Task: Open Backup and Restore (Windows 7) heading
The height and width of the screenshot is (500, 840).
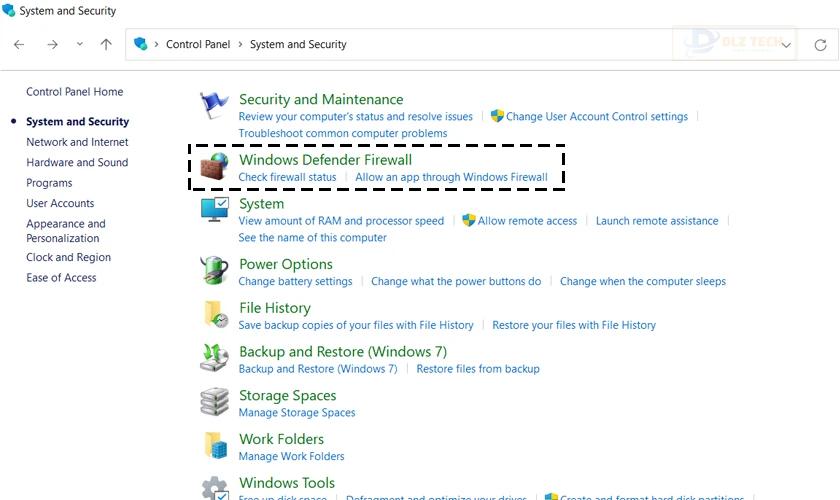Action: [x=343, y=352]
